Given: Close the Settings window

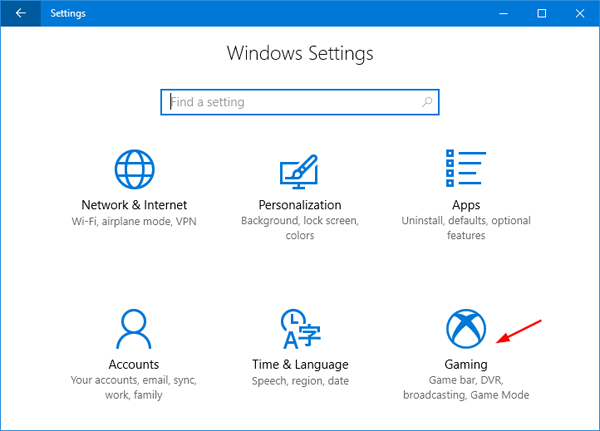Looking at the screenshot, I should tap(580, 13).
